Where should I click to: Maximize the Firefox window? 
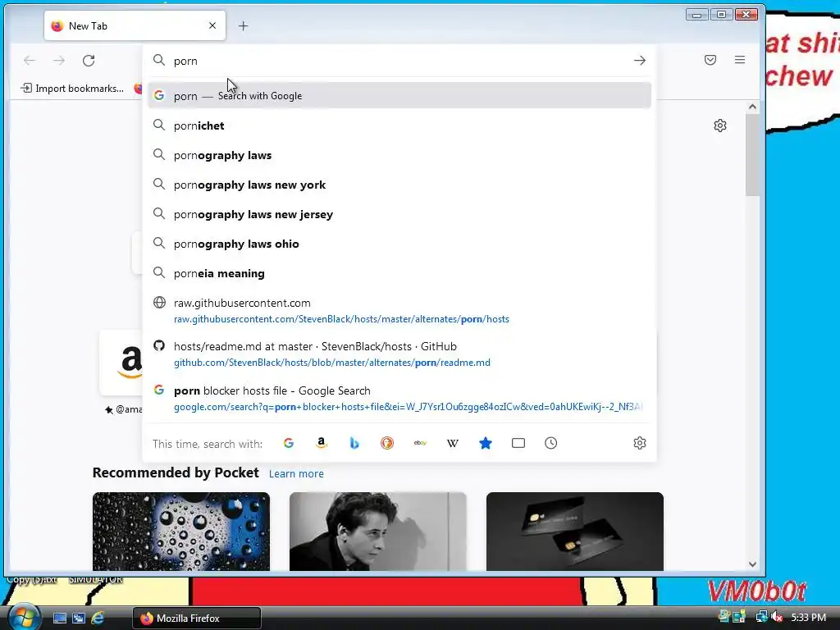[721, 15]
